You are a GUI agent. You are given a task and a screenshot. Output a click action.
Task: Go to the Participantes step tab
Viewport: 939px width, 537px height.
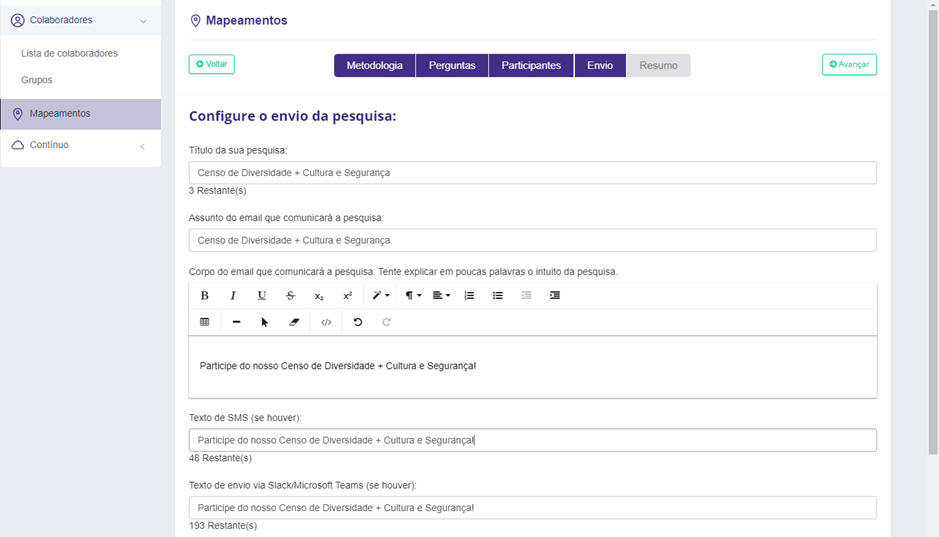[x=531, y=65]
